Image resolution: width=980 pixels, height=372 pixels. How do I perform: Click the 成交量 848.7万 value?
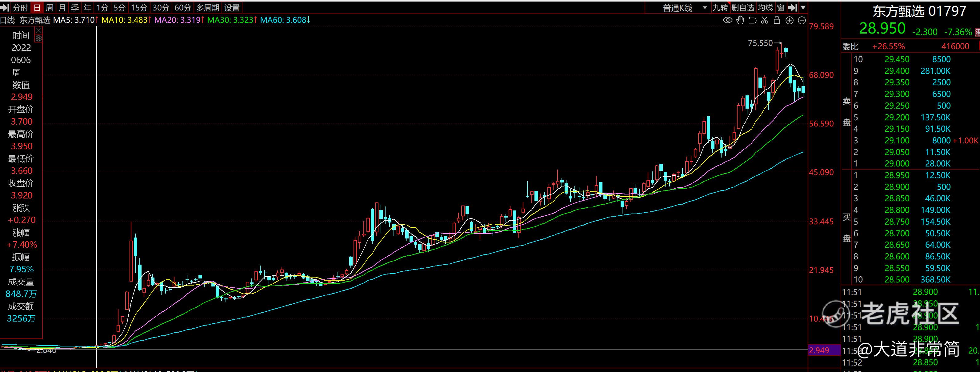(x=21, y=294)
